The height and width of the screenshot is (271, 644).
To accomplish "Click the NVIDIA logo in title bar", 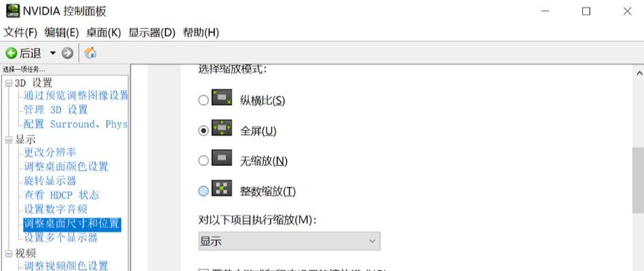I will [x=13, y=11].
